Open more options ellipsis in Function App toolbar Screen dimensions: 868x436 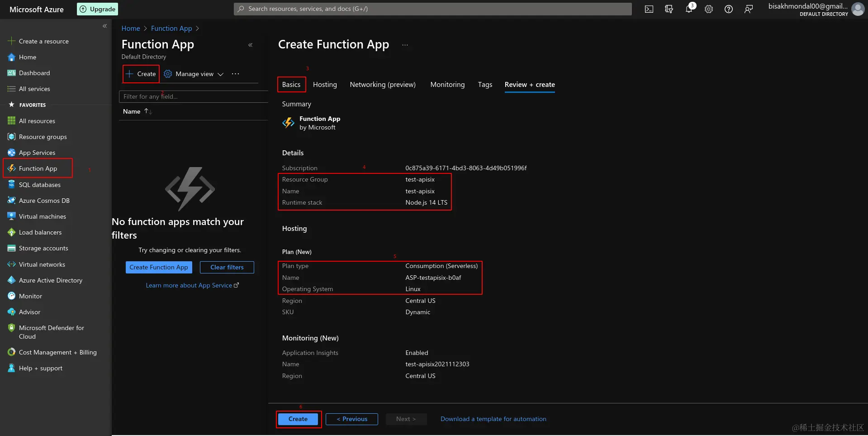tap(236, 74)
